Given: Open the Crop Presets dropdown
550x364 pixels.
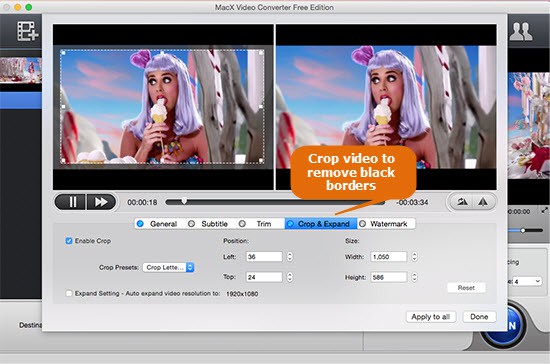Looking at the screenshot, I should 168,268.
